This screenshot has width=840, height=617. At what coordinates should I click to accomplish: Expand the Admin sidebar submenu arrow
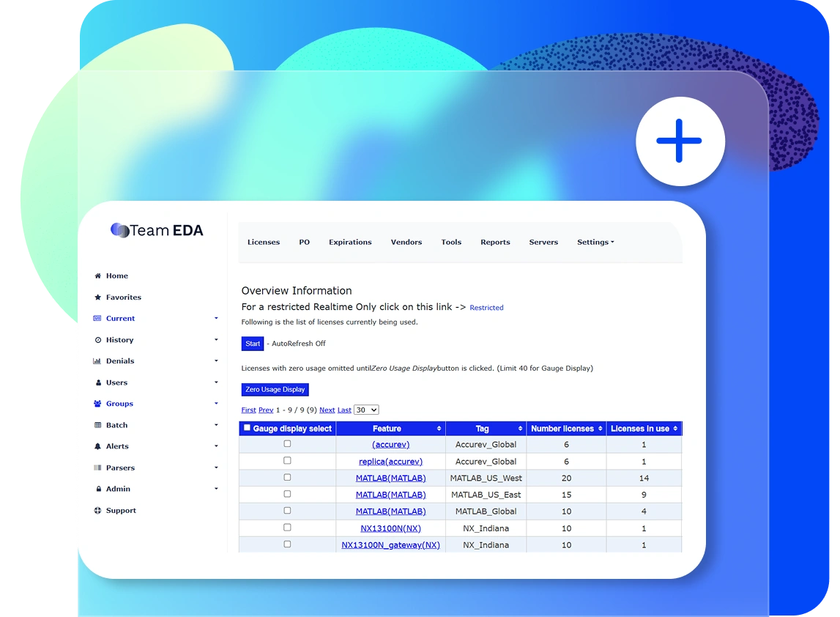[x=217, y=489]
